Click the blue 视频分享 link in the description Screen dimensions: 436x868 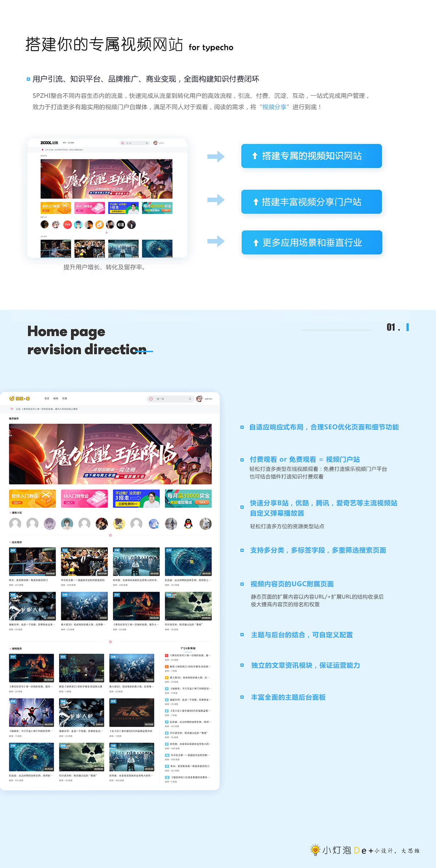(x=274, y=107)
